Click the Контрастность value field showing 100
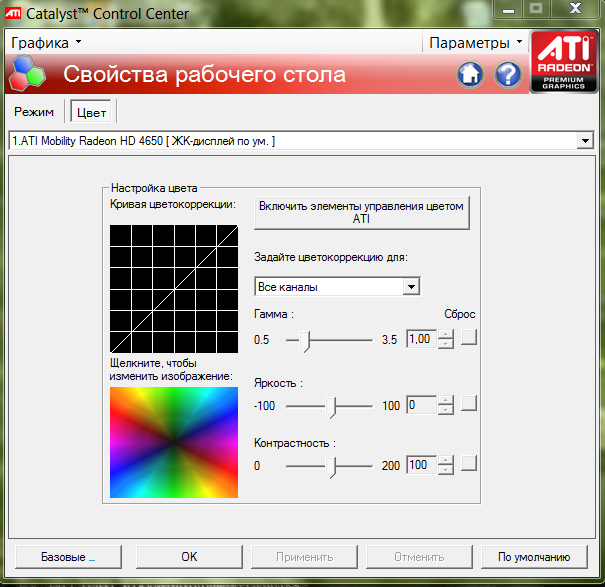The height and width of the screenshot is (587, 605). click(x=421, y=465)
